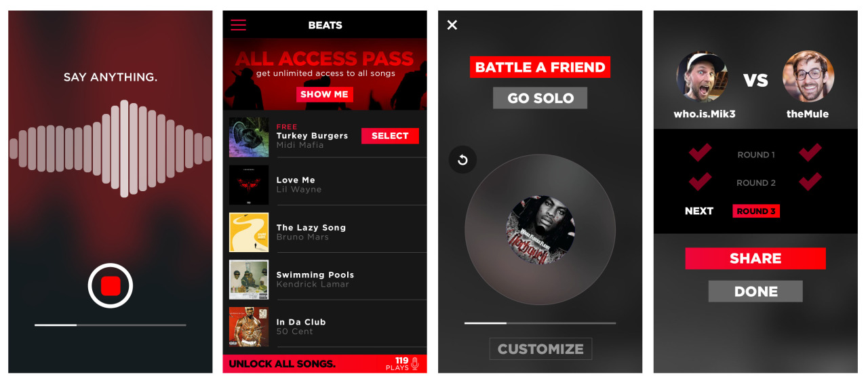Click the Round 1 right checkmark
Viewport: 868px width, 383px height.
click(x=810, y=153)
